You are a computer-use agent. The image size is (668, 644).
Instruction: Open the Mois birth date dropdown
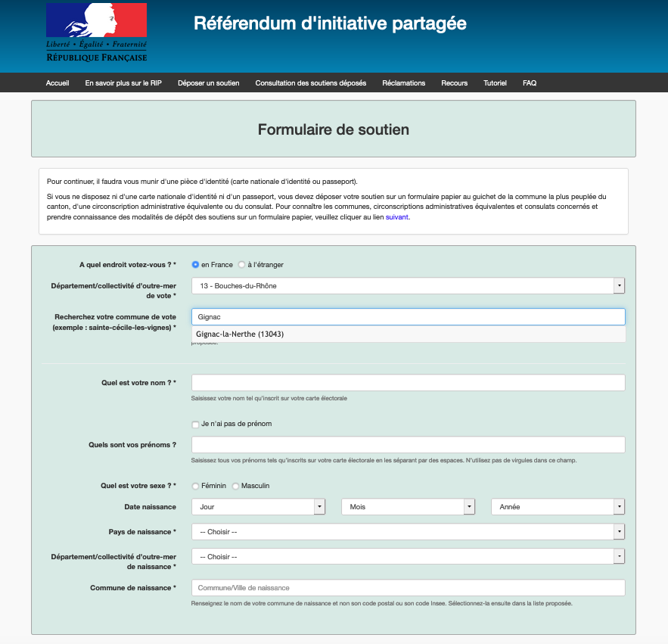click(408, 507)
